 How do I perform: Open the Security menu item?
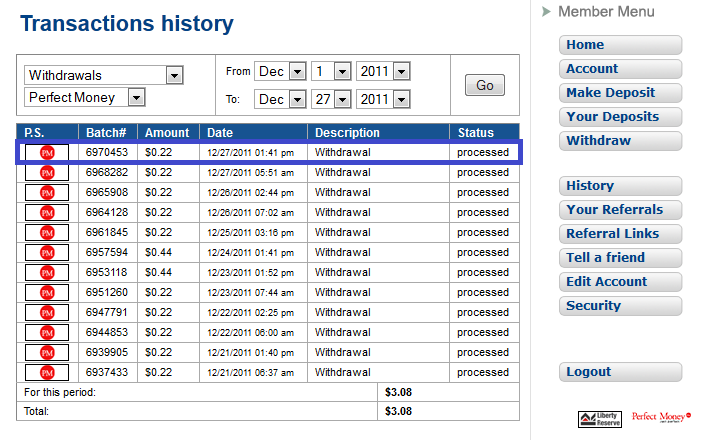(x=620, y=306)
